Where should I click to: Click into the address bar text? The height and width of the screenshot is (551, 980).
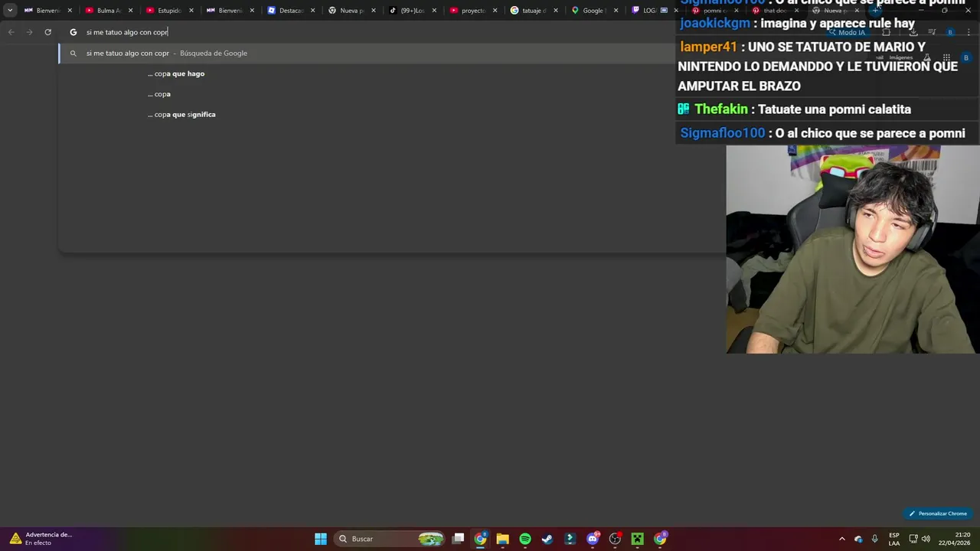click(127, 32)
